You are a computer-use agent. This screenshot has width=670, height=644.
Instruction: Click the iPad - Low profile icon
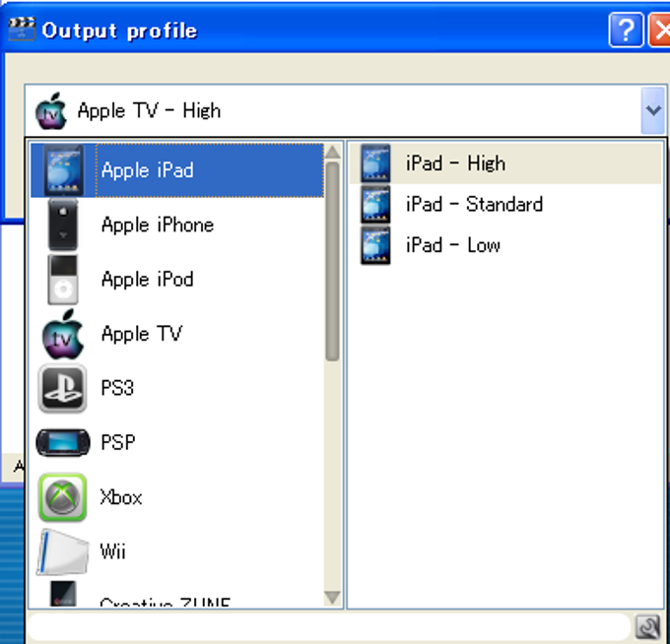point(375,245)
